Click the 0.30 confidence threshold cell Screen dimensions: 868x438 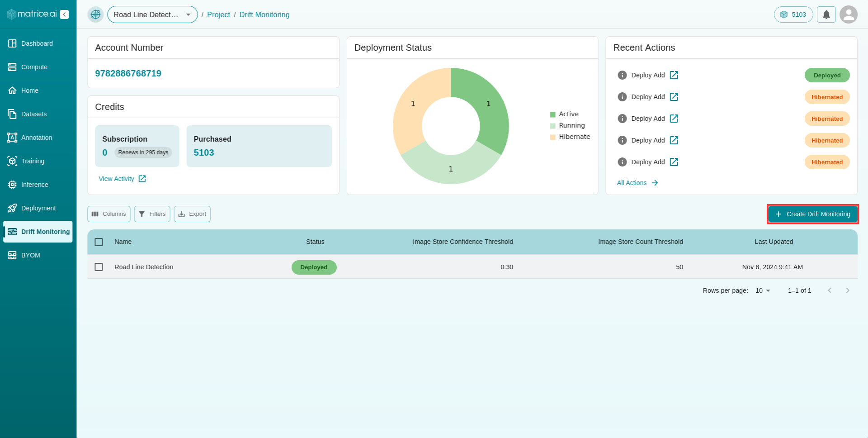[x=507, y=267]
